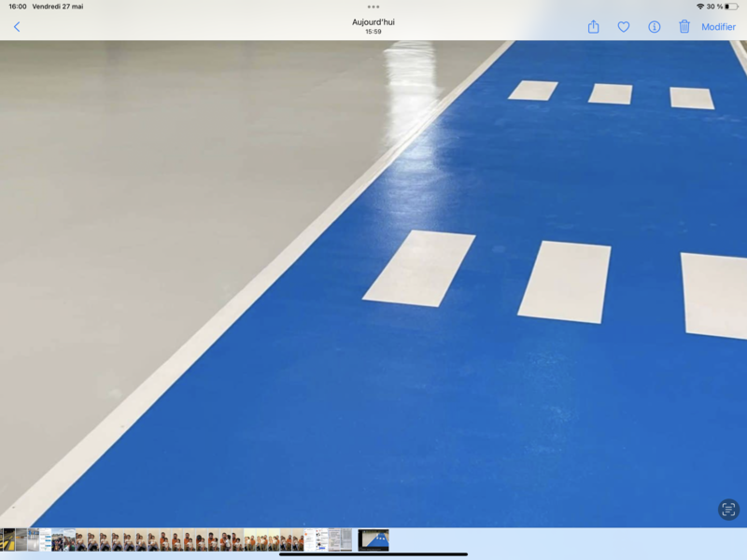
Task: Select the first thumbnail with yellow lines
Action: [8, 539]
